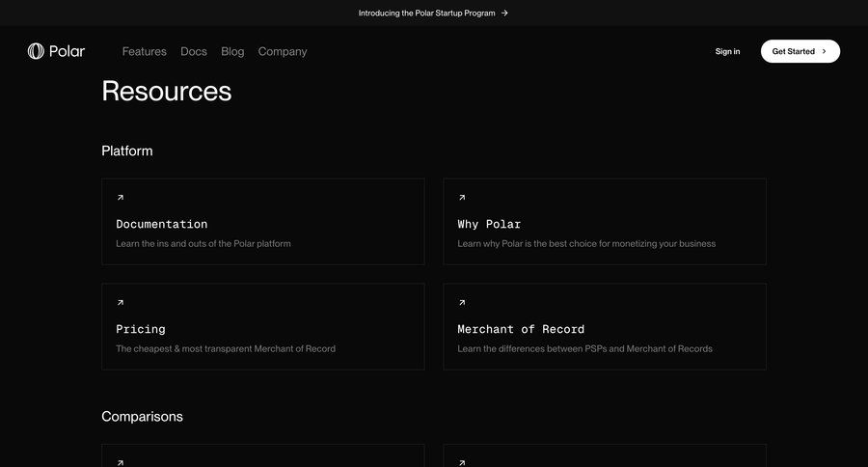Click the Resources heading
The width and height of the screenshot is (868, 467).
(167, 91)
